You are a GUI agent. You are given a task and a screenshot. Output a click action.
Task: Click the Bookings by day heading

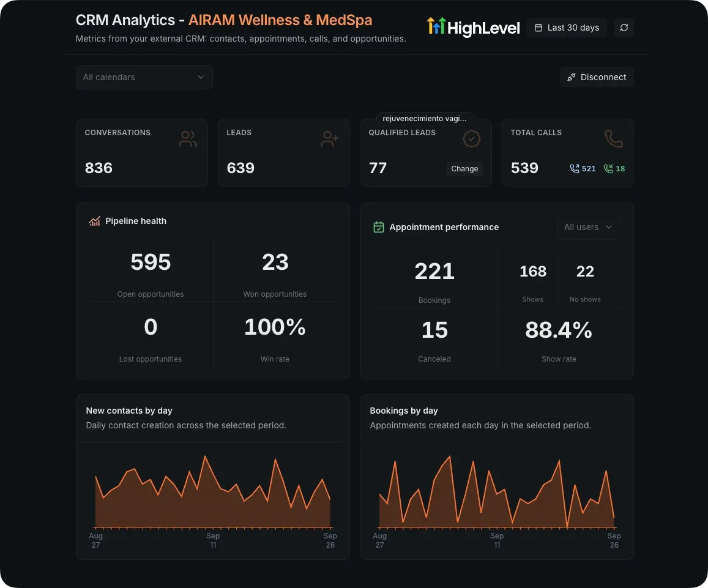click(404, 411)
